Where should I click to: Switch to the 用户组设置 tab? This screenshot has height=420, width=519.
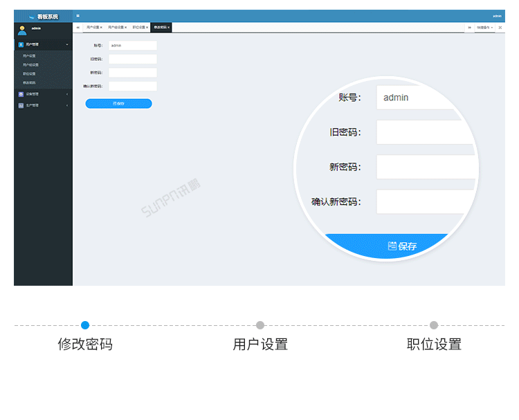(x=116, y=28)
